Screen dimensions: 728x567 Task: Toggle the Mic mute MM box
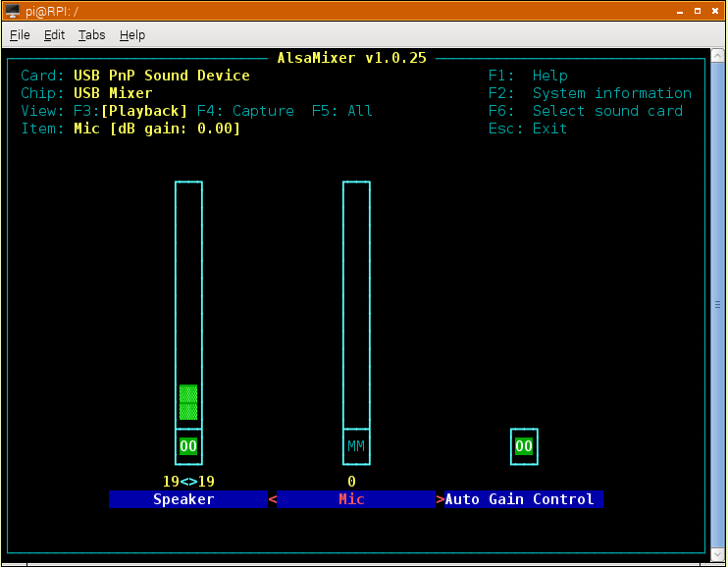click(x=355, y=446)
